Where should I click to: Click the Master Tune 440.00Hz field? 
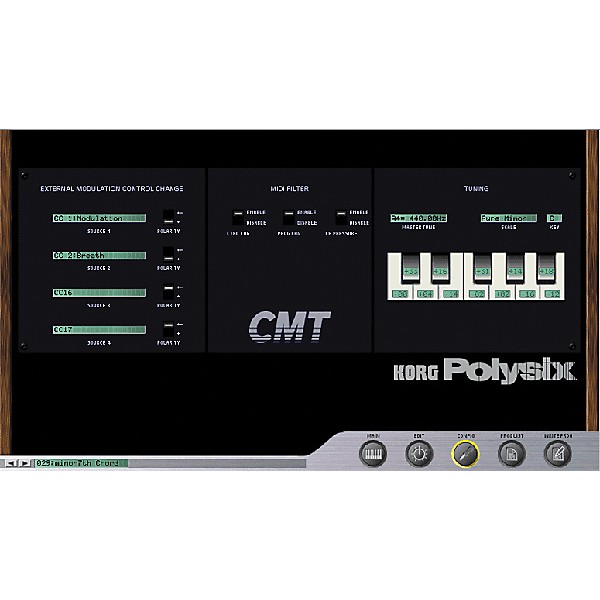(418, 217)
